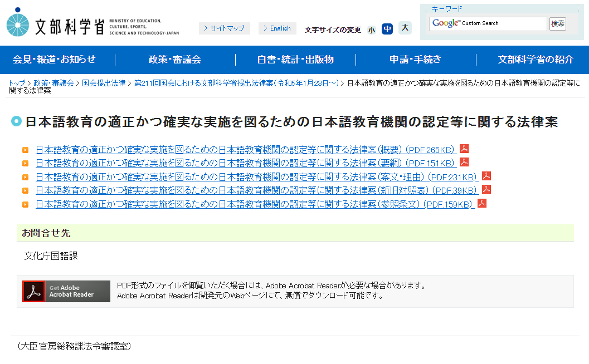Open PDF icon after the 案文・理由 link
The width and height of the screenshot is (589, 364).
pyautogui.click(x=485, y=176)
